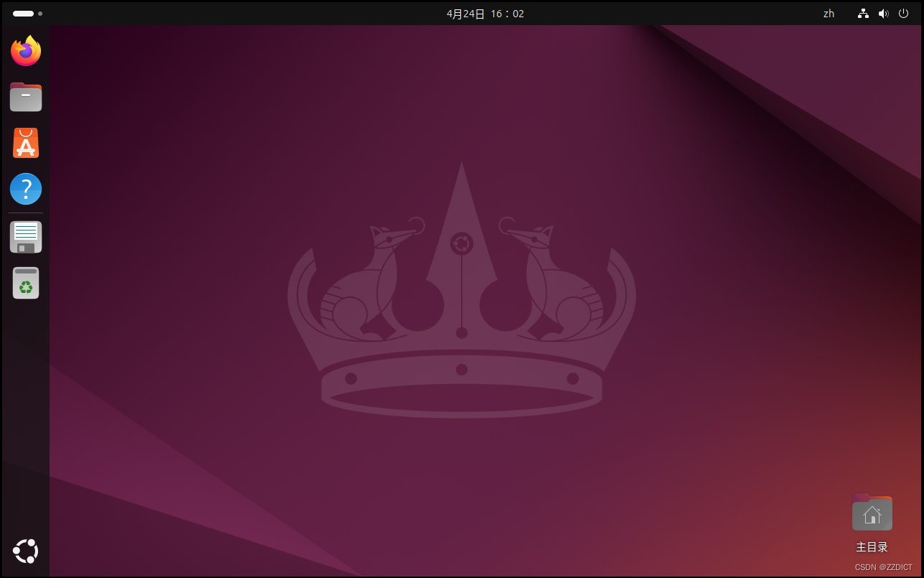Image resolution: width=924 pixels, height=578 pixels.
Task: Open the Files manager in dock
Action: 26,97
